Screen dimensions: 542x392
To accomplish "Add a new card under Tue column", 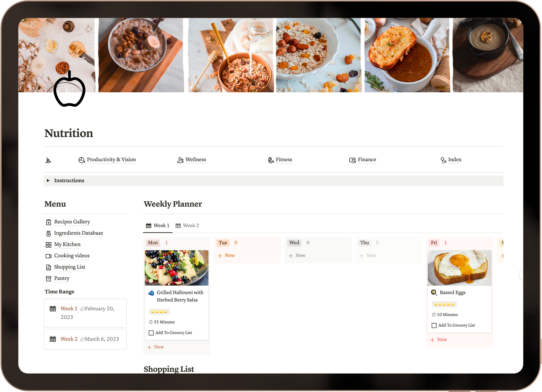I will click(226, 256).
